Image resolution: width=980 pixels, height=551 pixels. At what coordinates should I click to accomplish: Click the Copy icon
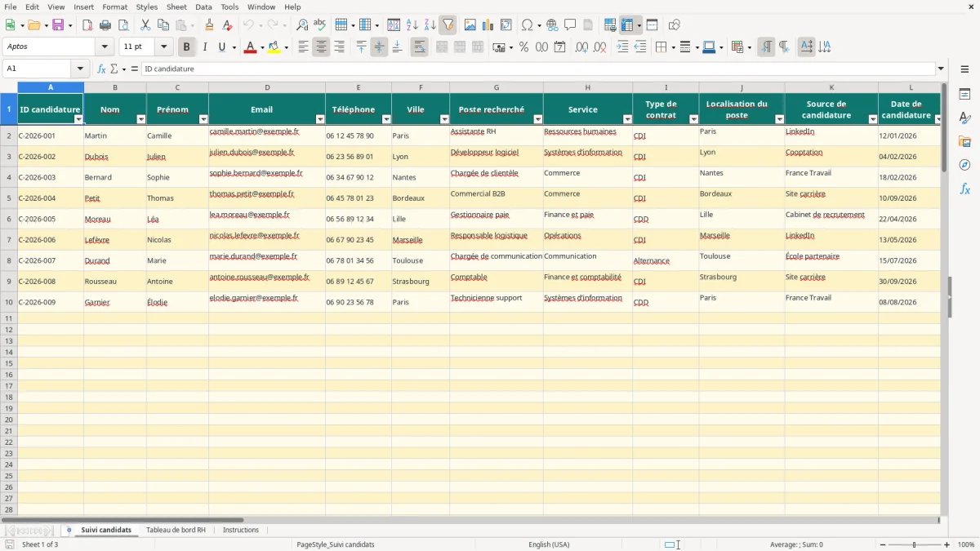[163, 25]
